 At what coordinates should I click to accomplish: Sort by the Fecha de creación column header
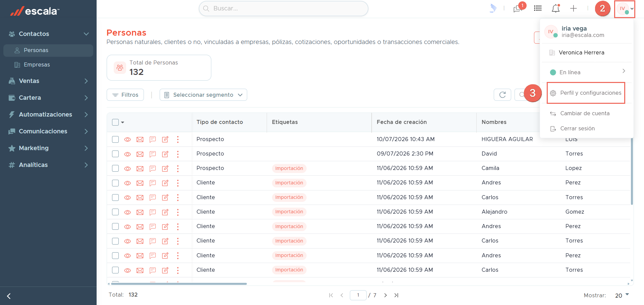(x=401, y=122)
